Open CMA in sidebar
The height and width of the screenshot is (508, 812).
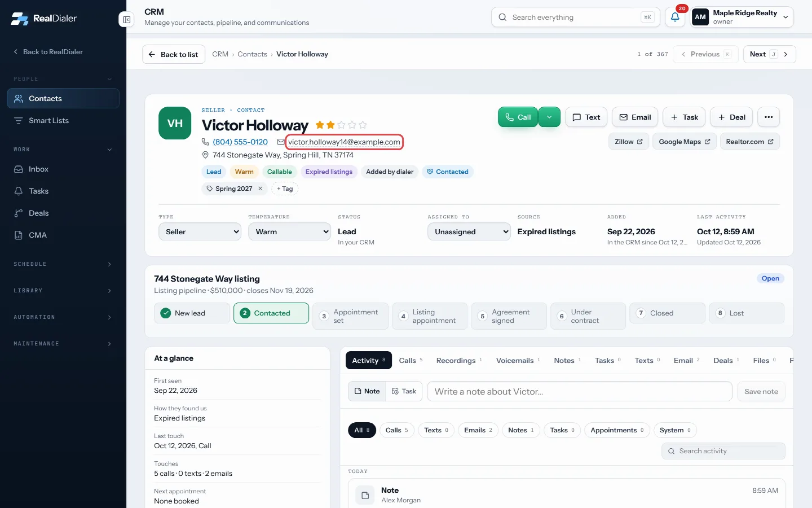[x=63, y=235]
